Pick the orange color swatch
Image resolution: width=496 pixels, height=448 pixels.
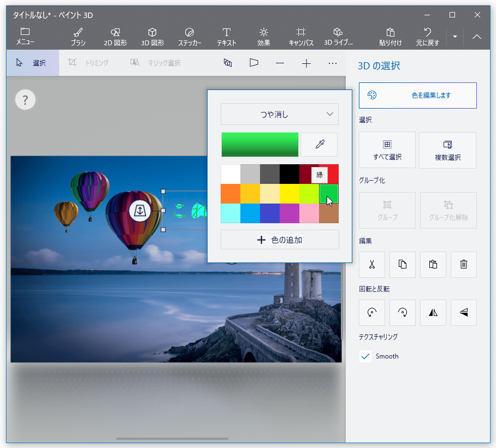point(231,194)
